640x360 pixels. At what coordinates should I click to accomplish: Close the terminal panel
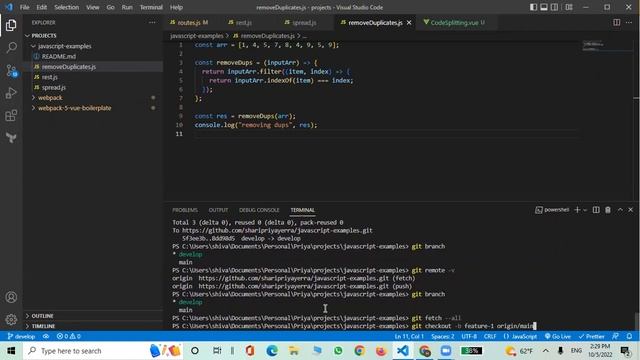click(631, 210)
